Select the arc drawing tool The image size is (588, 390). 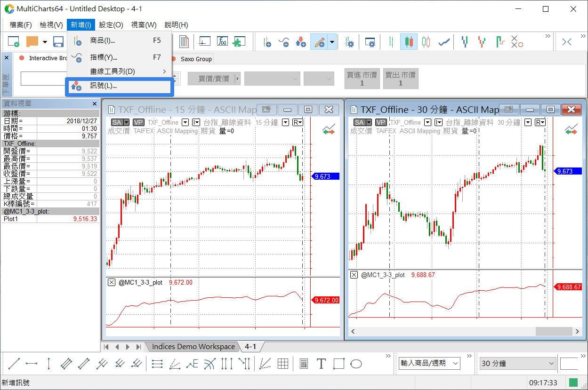click(209, 363)
